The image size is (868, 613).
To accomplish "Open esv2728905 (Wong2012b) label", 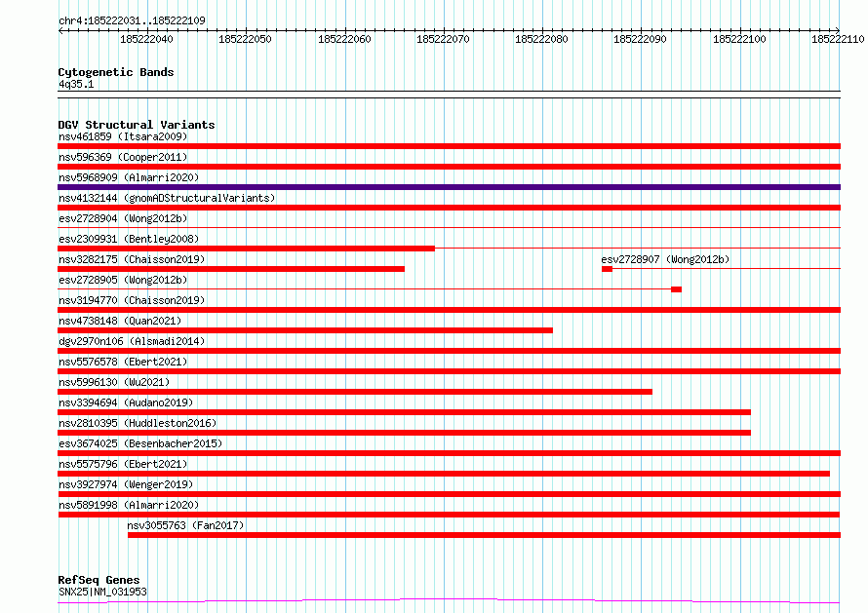I will click(123, 280).
